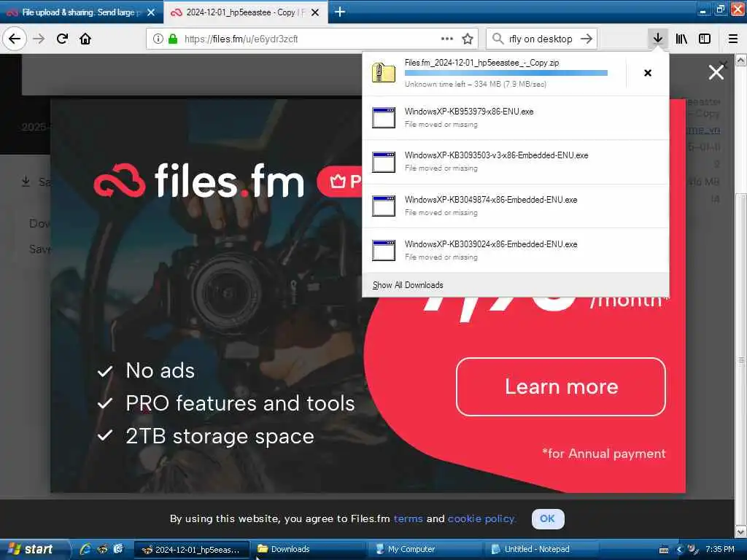Switch to Downloads folder taskbar button

click(x=309, y=549)
